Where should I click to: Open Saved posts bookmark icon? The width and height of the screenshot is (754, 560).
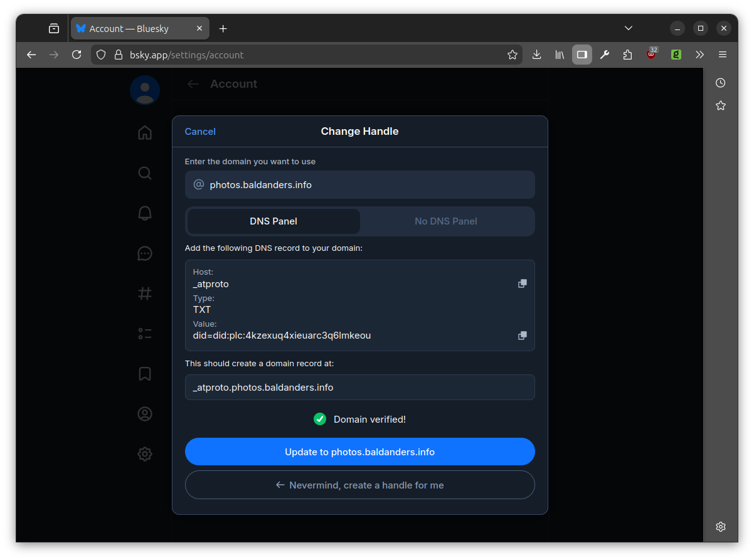145,374
